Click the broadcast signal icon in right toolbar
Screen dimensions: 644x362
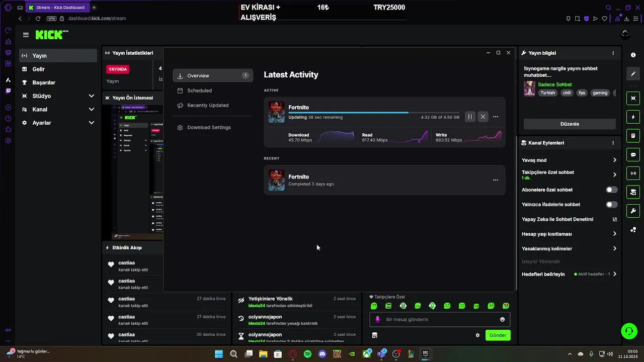(x=633, y=173)
